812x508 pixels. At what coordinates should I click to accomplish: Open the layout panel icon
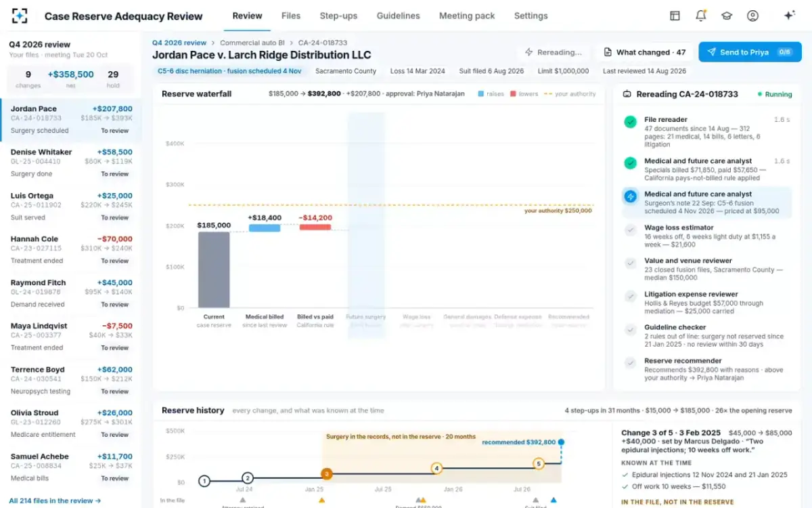coord(675,16)
